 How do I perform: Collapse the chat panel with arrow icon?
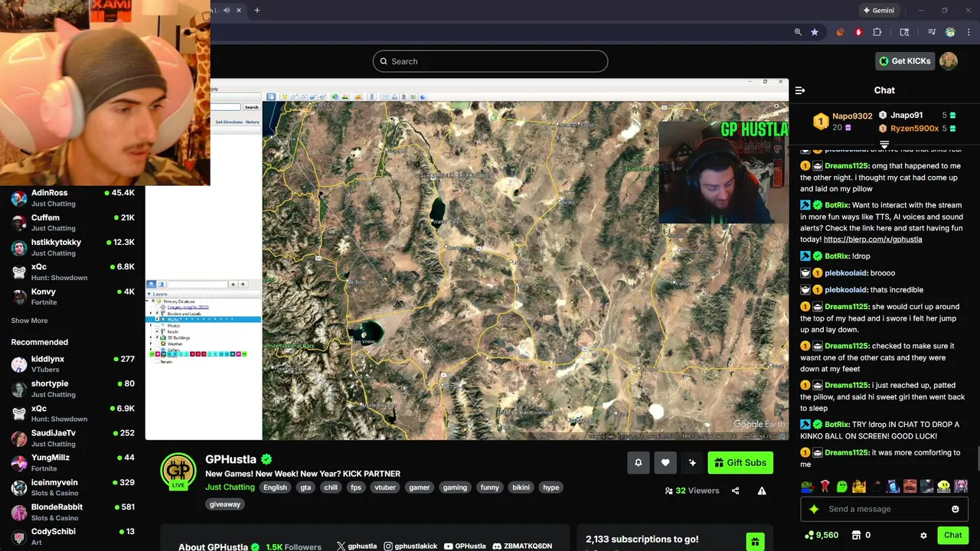pyautogui.click(x=800, y=90)
